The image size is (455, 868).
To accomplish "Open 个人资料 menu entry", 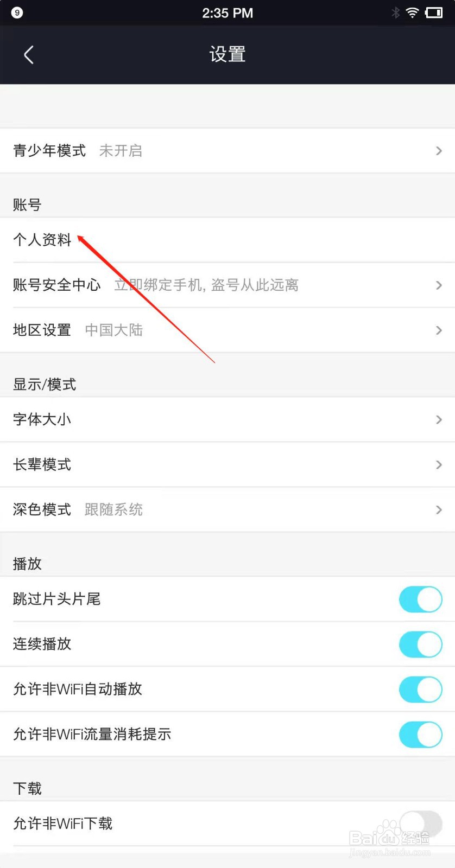I will click(x=227, y=240).
